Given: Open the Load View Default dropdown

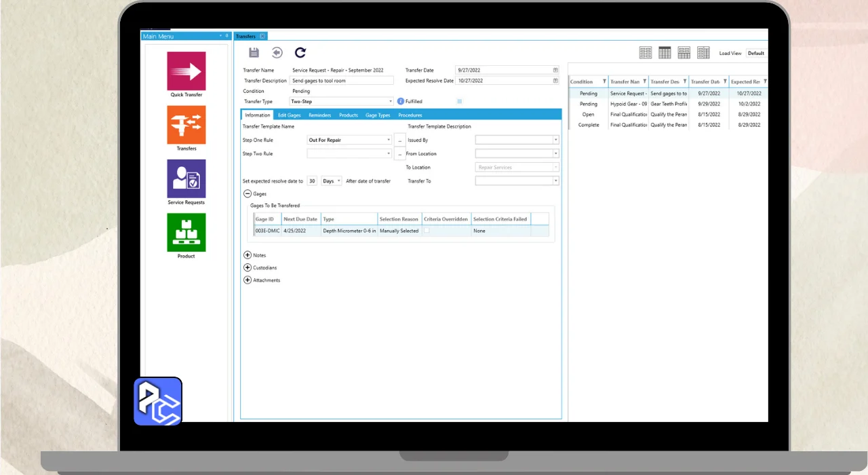Looking at the screenshot, I should [x=757, y=53].
